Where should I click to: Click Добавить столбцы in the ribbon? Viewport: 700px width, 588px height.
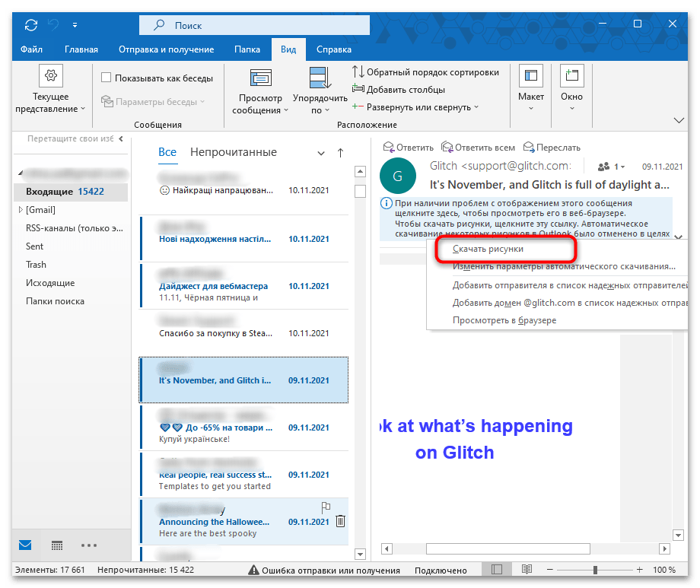(x=399, y=89)
